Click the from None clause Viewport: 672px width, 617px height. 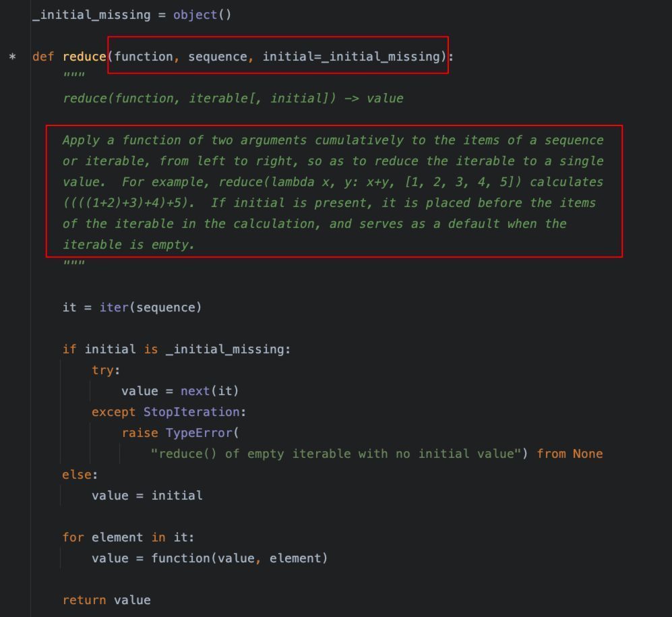[x=570, y=454]
